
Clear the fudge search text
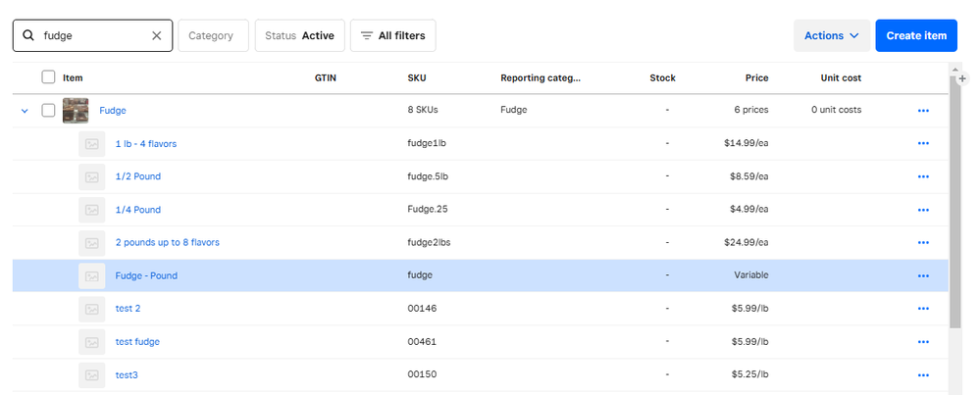point(156,35)
